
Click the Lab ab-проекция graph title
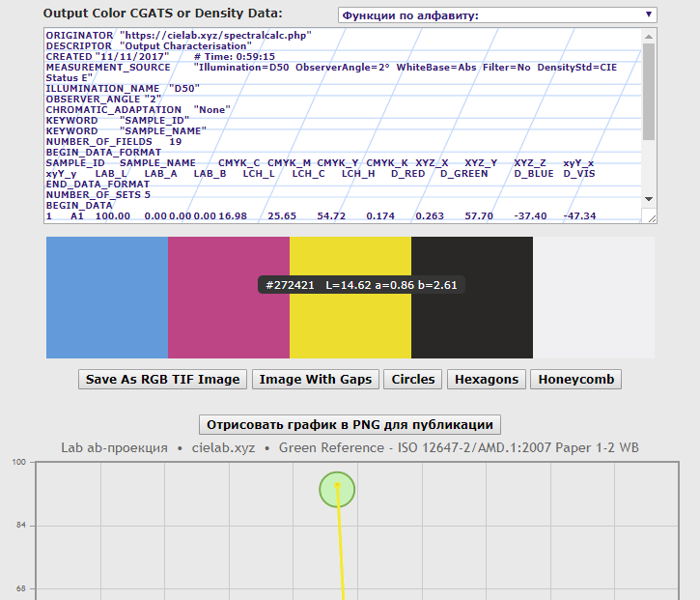(350, 447)
